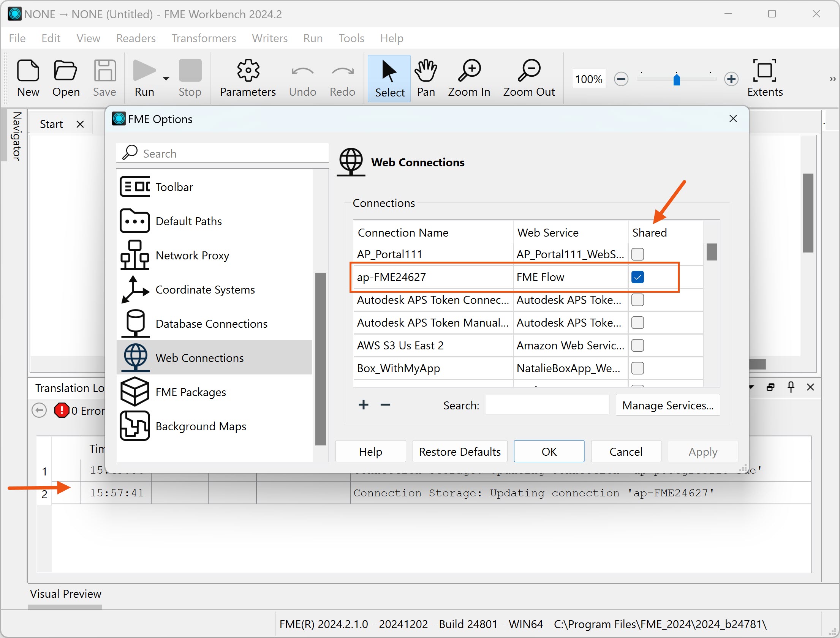Image resolution: width=840 pixels, height=638 pixels.
Task: Open the Readers menu
Action: (136, 38)
